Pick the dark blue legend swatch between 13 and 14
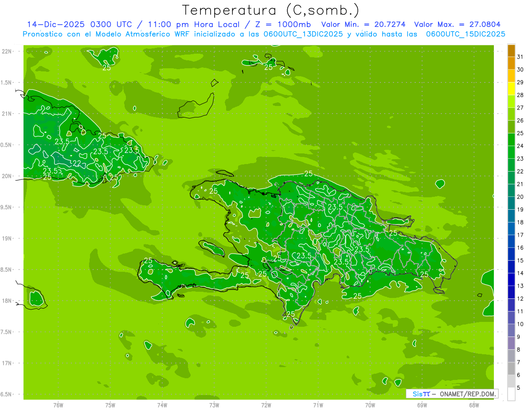532x411 pixels. [511, 279]
